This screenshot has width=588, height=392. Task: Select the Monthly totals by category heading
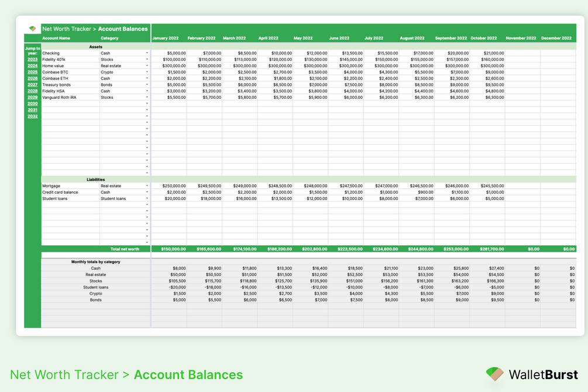point(95,262)
